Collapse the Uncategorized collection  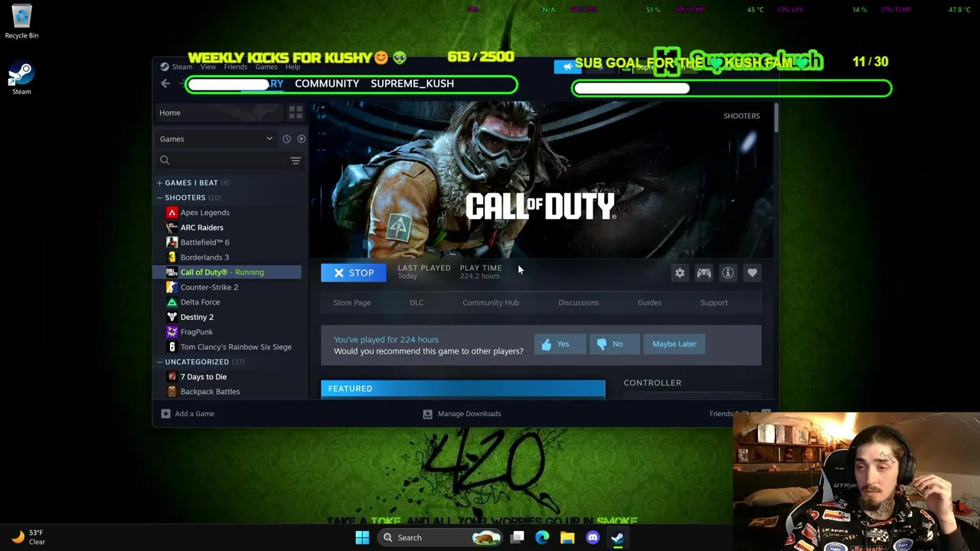159,362
